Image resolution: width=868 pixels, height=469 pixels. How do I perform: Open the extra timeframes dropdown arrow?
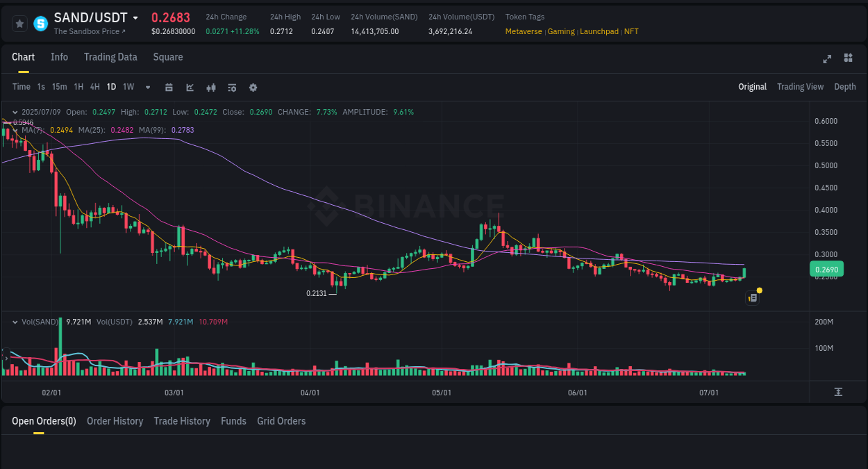147,87
